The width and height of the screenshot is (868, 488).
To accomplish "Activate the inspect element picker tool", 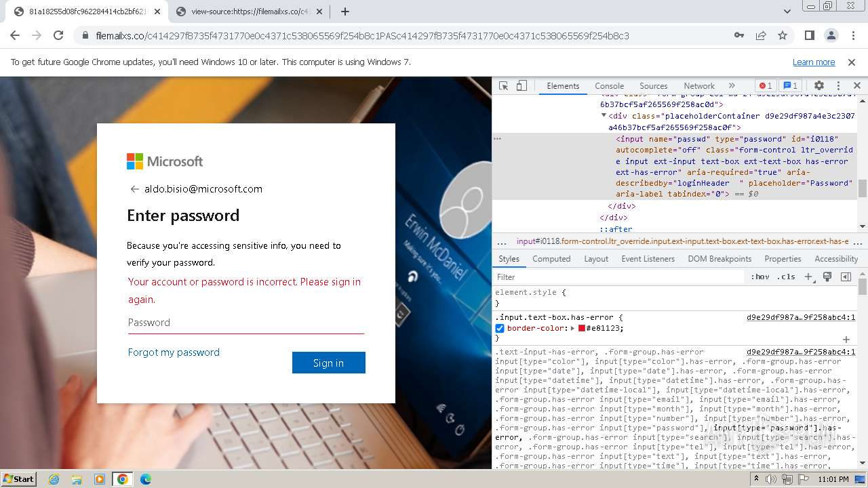I will tap(503, 86).
